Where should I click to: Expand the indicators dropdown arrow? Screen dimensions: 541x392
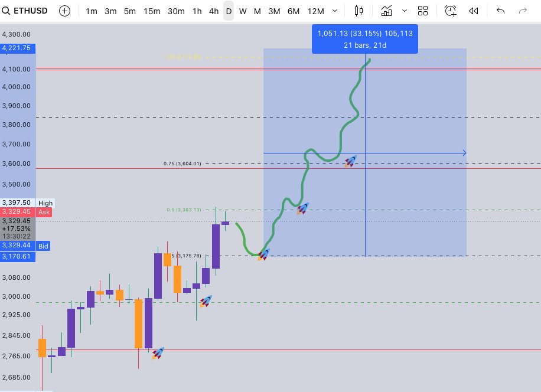point(405,11)
